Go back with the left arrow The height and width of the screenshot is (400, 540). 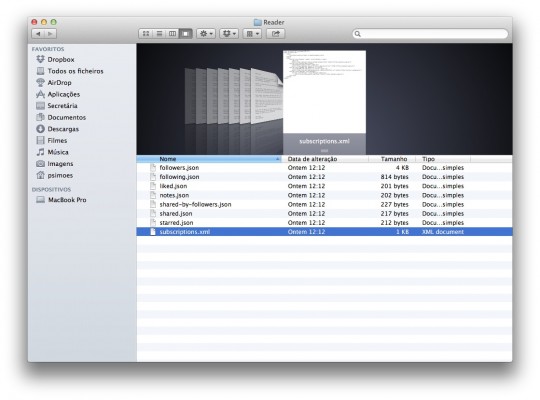coord(38,33)
